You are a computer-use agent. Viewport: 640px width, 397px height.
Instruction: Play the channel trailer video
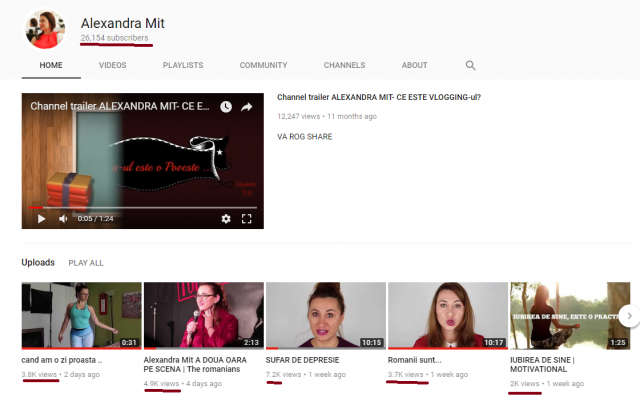pyautogui.click(x=41, y=219)
